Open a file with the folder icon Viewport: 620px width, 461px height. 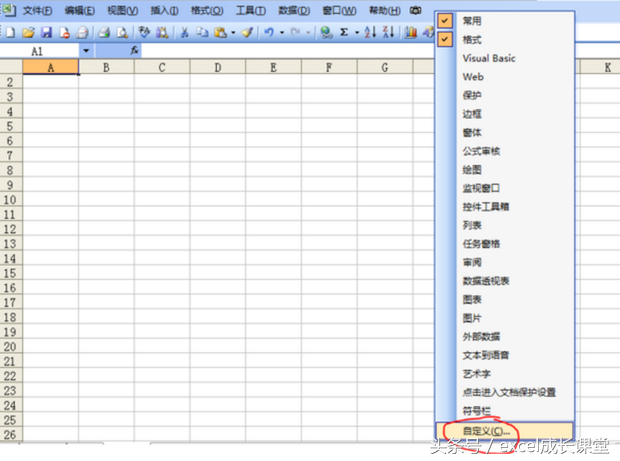tap(28, 32)
